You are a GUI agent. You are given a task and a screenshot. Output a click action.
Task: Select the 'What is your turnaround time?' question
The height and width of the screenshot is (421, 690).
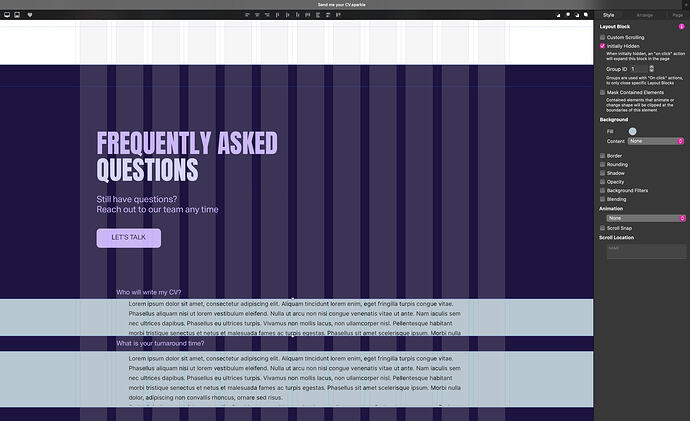pyautogui.click(x=160, y=344)
